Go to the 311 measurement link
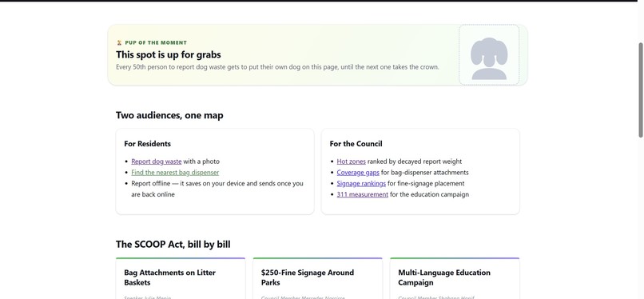Image resolution: width=644 pixels, height=299 pixels. [x=363, y=195]
